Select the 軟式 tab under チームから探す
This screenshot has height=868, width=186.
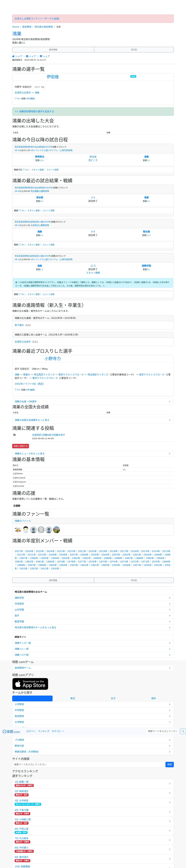tap(73, 698)
